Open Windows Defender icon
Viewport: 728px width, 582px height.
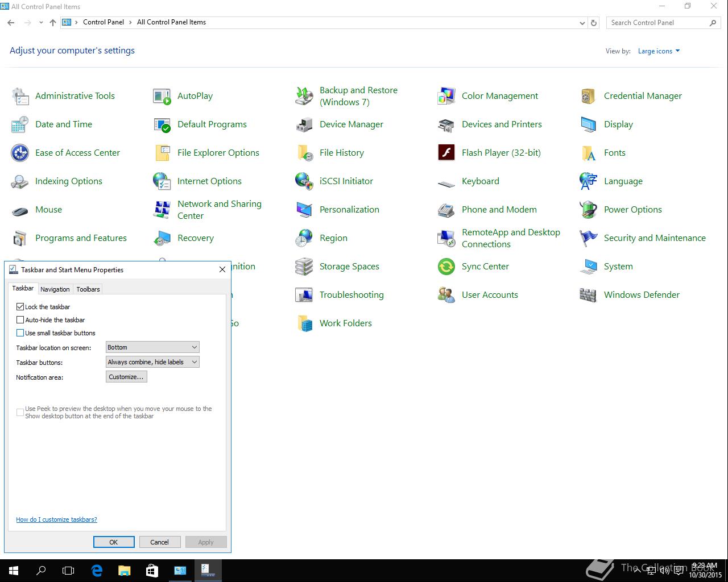point(589,295)
